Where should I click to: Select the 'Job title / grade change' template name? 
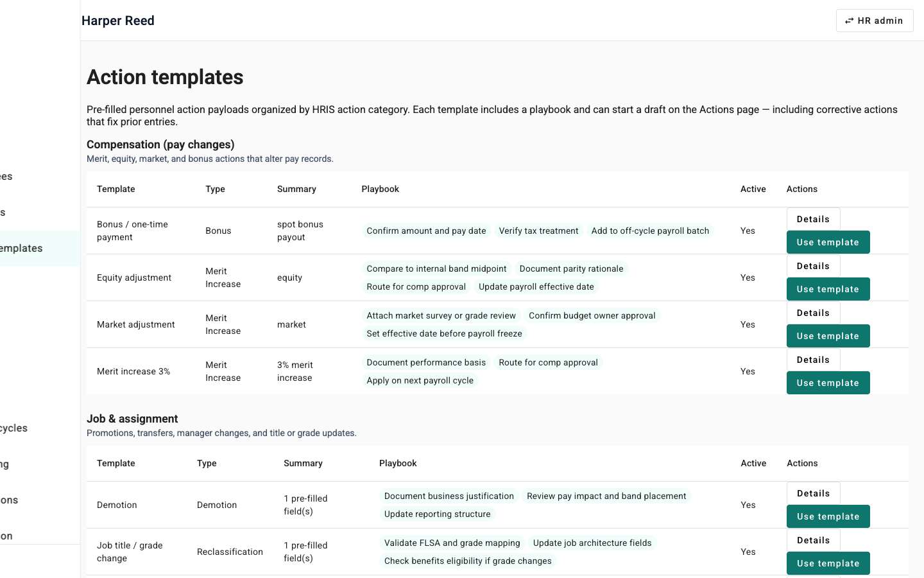130,552
